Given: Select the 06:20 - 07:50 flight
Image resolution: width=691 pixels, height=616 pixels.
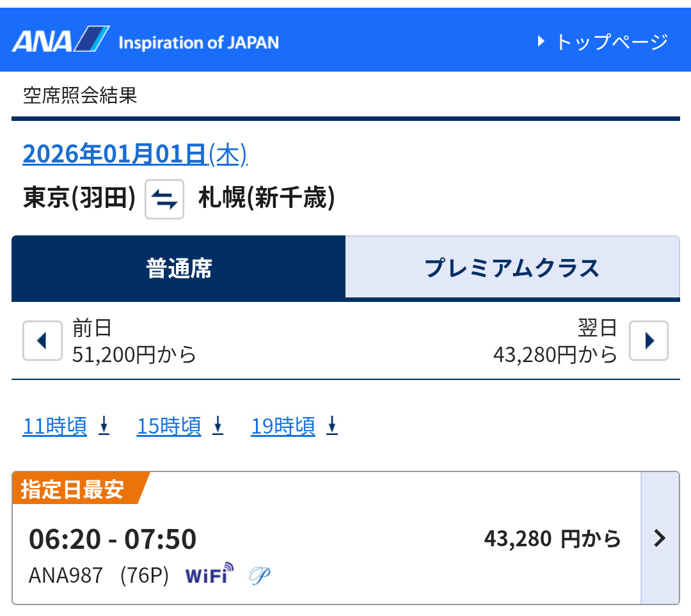Looking at the screenshot, I should (113, 539).
